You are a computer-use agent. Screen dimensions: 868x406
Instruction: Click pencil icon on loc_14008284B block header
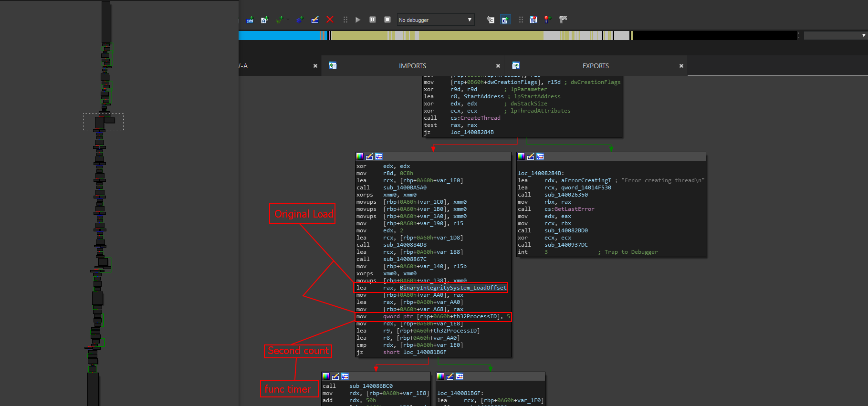531,156
